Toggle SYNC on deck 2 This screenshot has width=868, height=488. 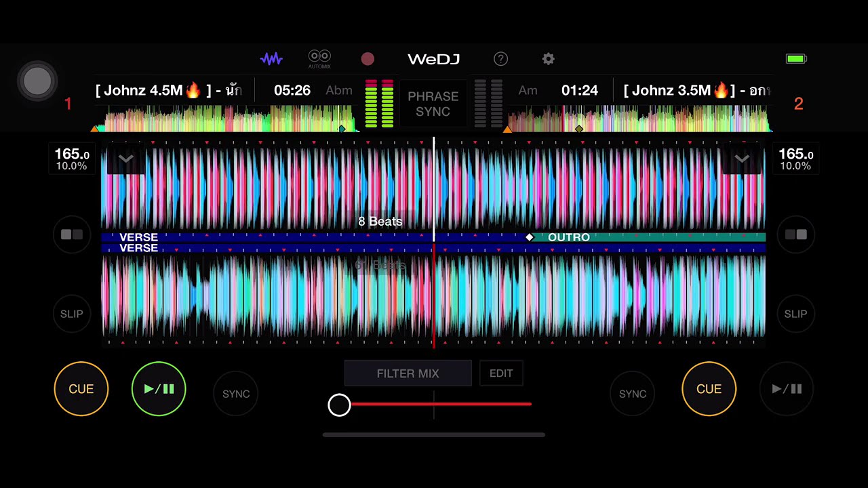point(632,394)
